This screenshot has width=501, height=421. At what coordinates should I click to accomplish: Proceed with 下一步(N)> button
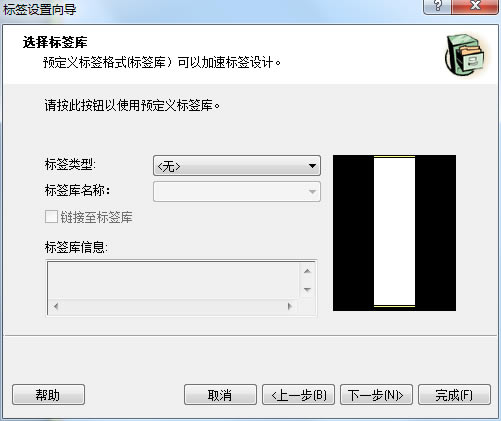[x=376, y=395]
